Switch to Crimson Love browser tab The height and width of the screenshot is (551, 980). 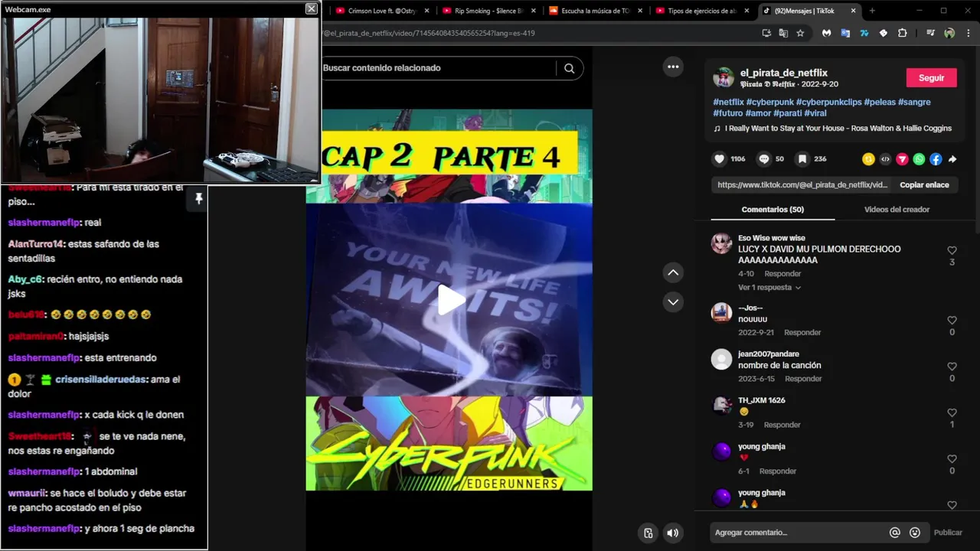382,11
